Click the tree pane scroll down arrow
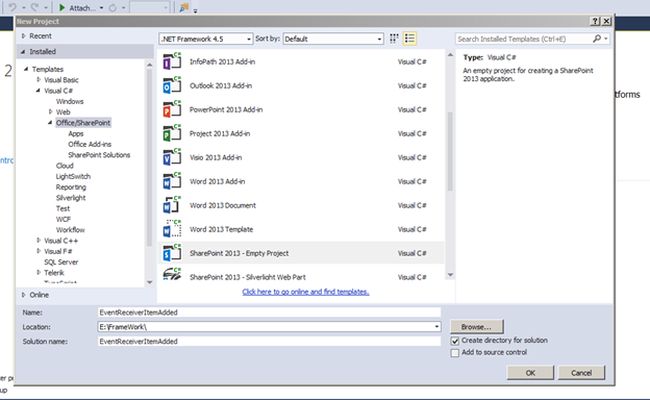Image resolution: width=650 pixels, height=400 pixels. click(149, 282)
